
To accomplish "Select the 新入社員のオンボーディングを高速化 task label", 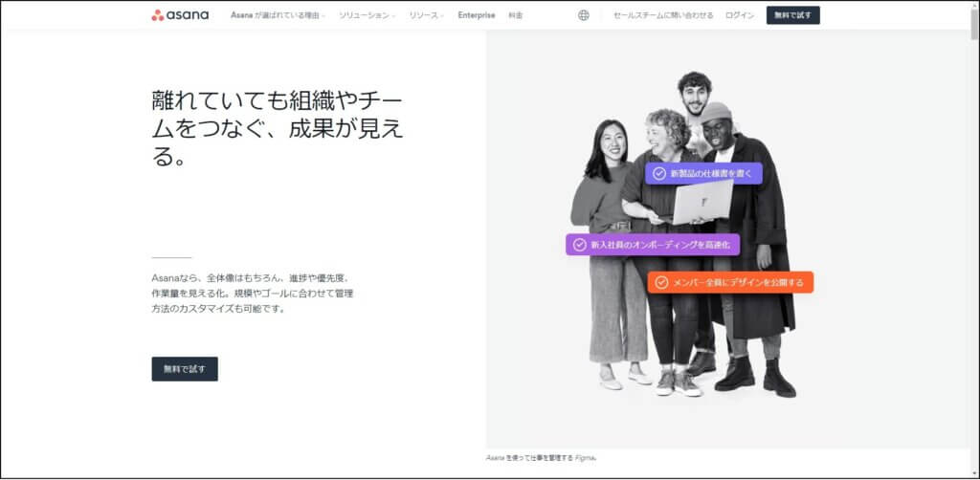I will pos(659,245).
